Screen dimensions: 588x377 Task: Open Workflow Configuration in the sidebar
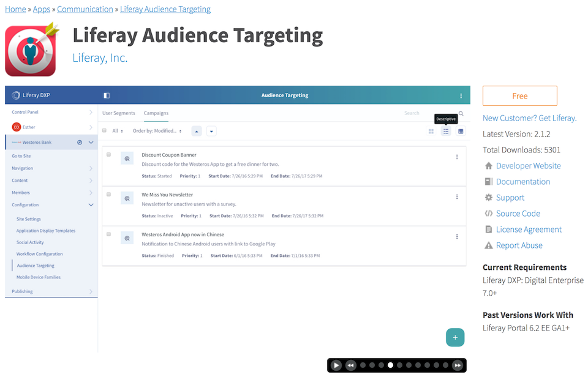tap(39, 254)
